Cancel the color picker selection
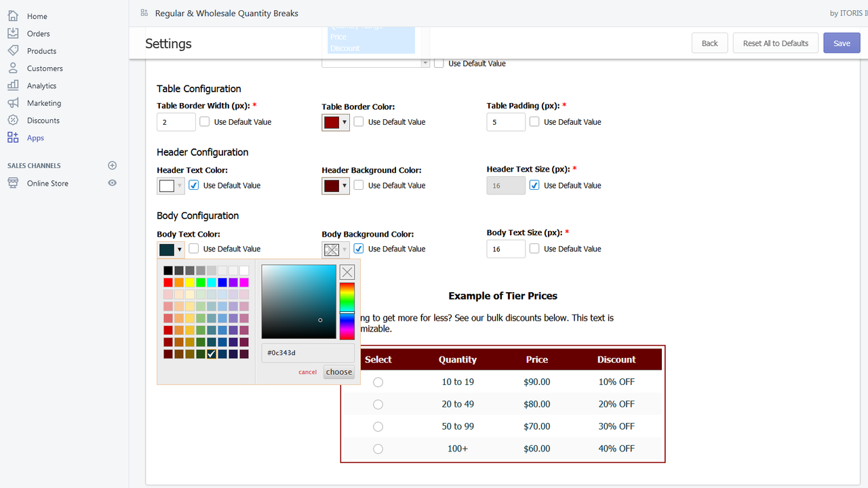The width and height of the screenshot is (868, 488). tap(307, 372)
